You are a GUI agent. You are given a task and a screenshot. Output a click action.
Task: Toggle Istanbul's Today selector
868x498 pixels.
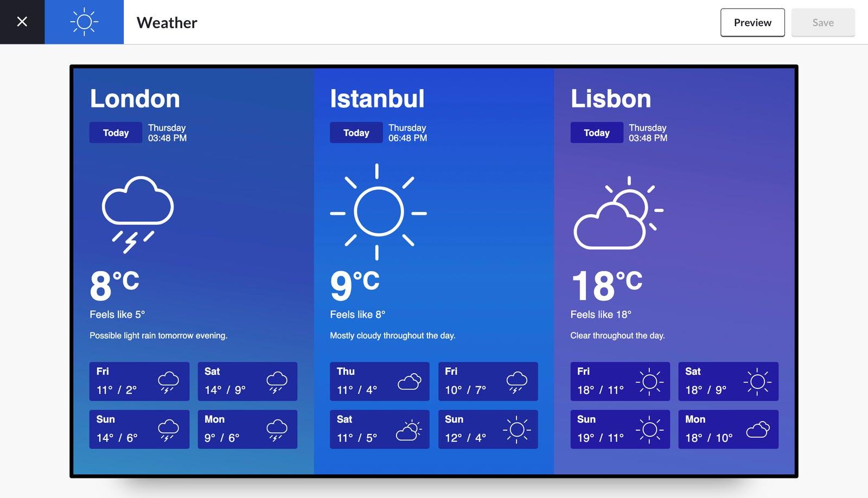point(356,132)
